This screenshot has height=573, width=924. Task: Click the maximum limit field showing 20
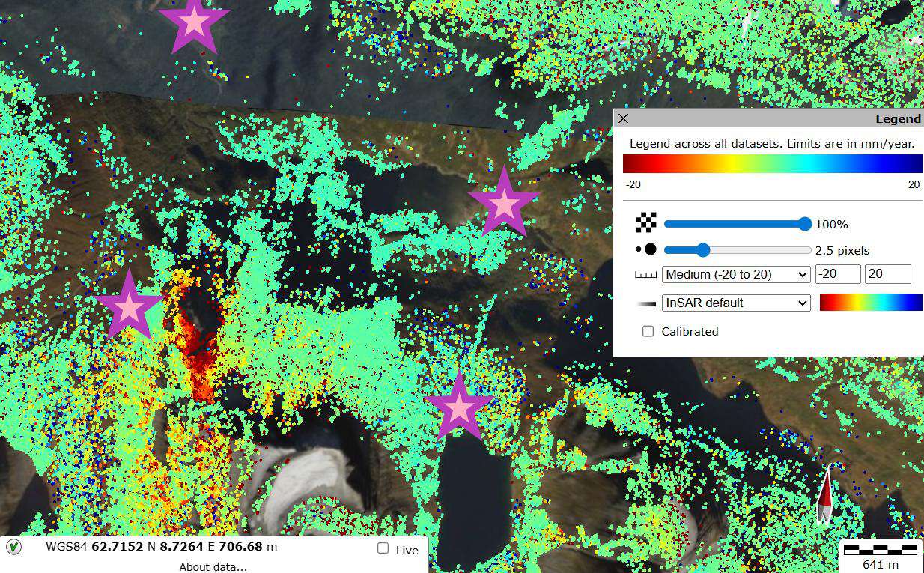tap(888, 274)
